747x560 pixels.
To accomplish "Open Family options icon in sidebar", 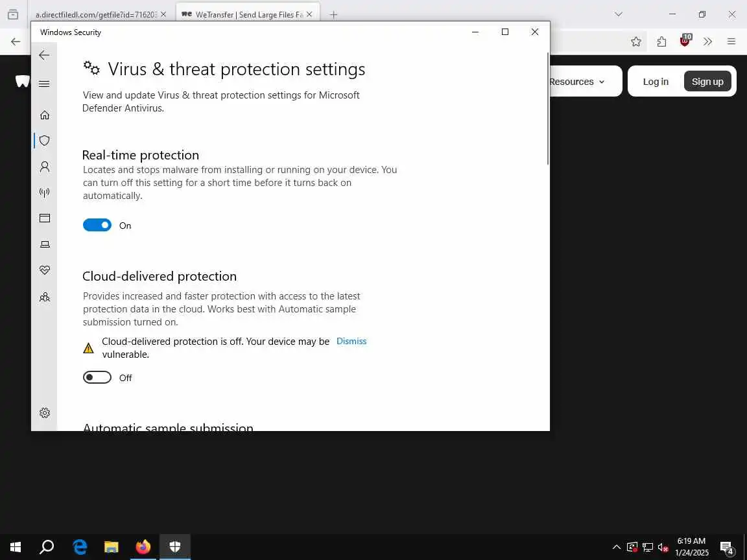I will click(44, 297).
